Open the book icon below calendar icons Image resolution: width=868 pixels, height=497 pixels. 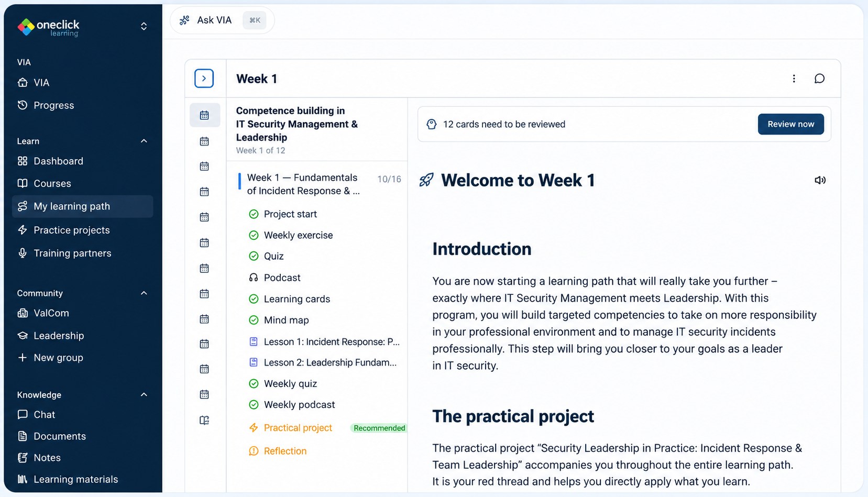tap(205, 420)
